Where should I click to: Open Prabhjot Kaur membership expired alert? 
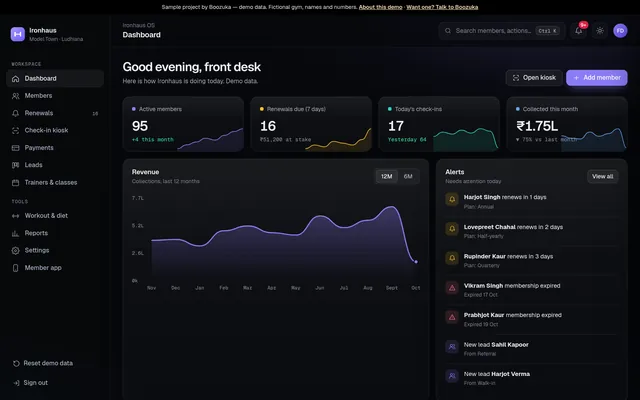[531, 319]
